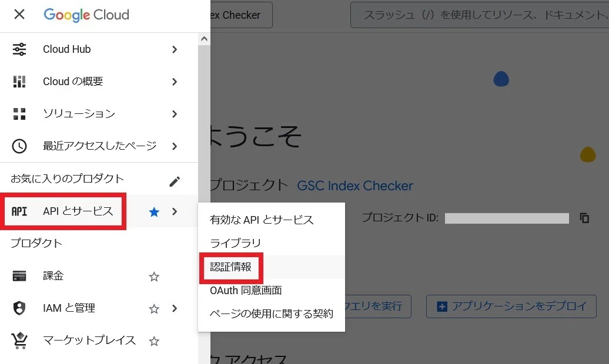Image resolution: width=609 pixels, height=364 pixels.
Task: Expand the IAM と管理 submenu chevron
Action: (x=175, y=308)
